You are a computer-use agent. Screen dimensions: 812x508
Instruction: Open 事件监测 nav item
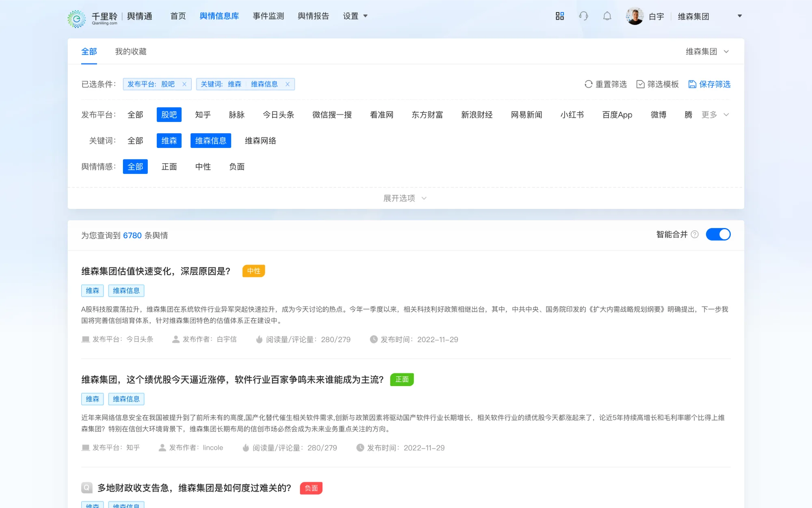tap(268, 16)
